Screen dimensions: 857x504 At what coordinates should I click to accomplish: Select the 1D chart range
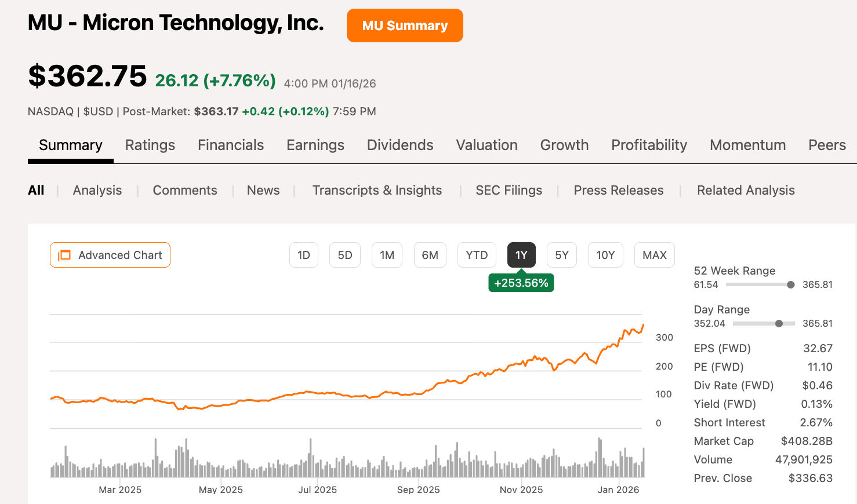click(304, 255)
